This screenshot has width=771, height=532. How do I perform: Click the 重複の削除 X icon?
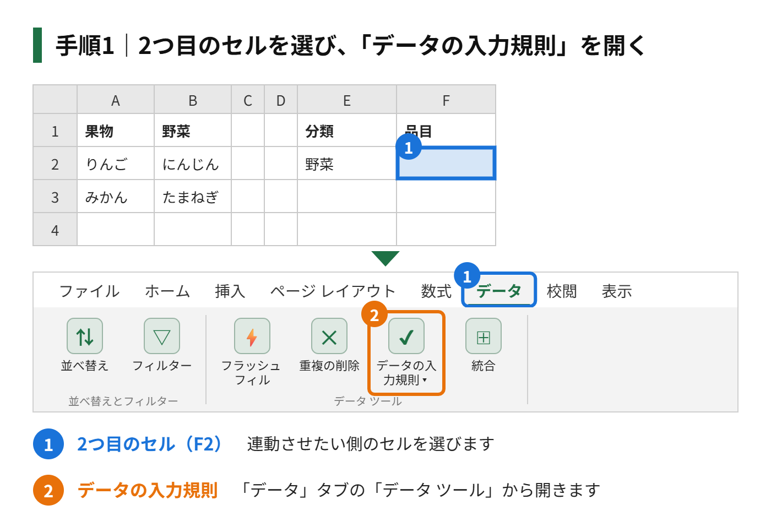point(329,336)
